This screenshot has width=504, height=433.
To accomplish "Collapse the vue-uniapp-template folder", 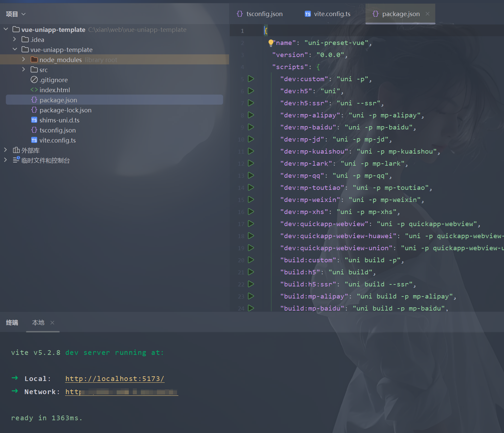I will tap(15, 49).
